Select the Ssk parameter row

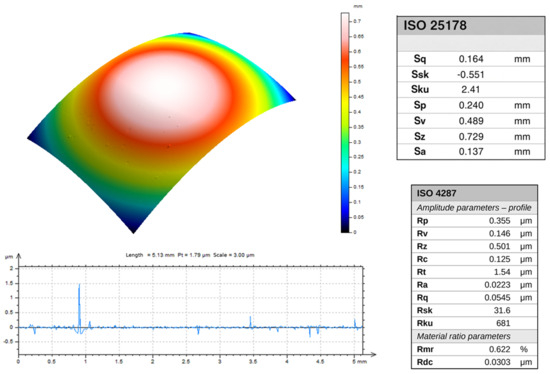(471, 74)
